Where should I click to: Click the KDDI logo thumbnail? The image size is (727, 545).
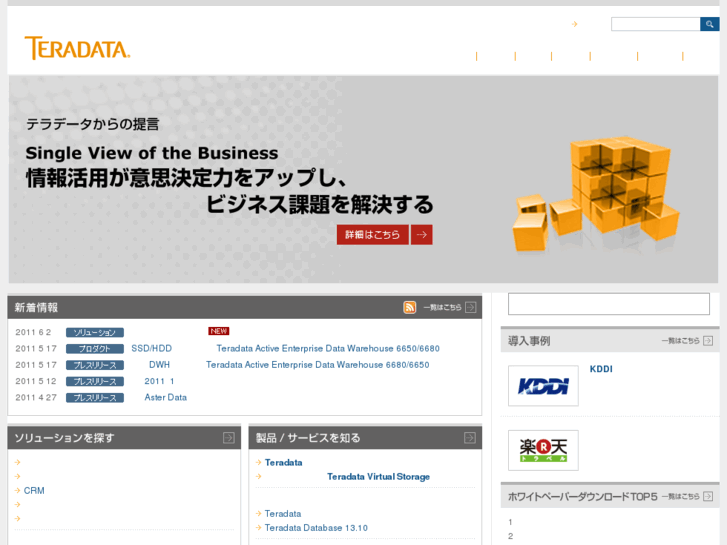click(543, 385)
